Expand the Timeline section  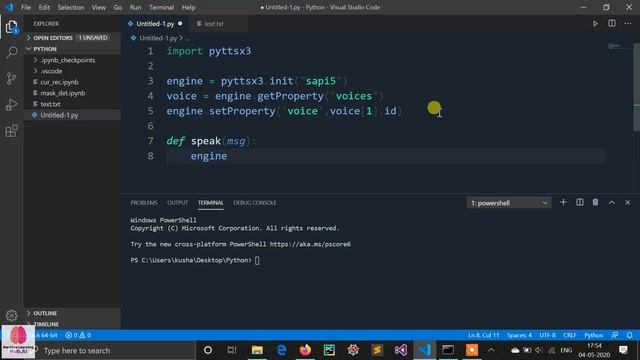[72, 324]
